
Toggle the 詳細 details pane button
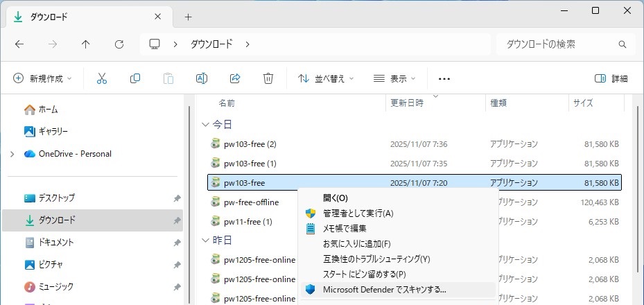[x=611, y=78]
